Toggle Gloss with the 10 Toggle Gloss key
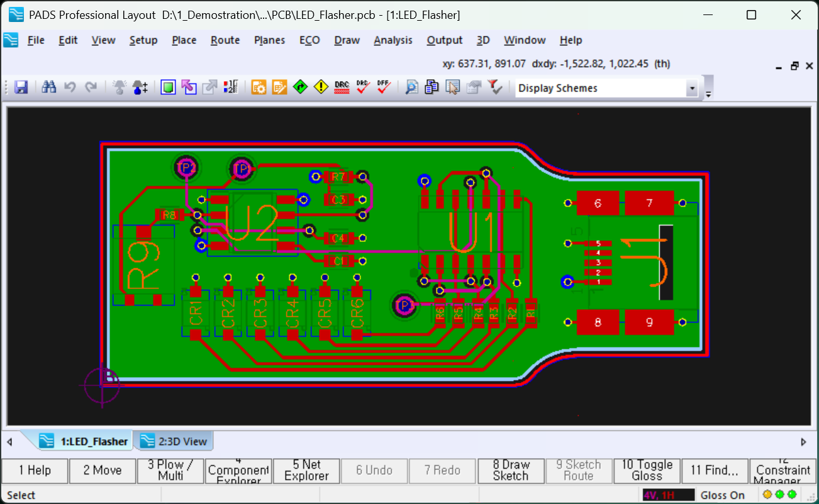The height and width of the screenshot is (504, 819). [x=647, y=470]
